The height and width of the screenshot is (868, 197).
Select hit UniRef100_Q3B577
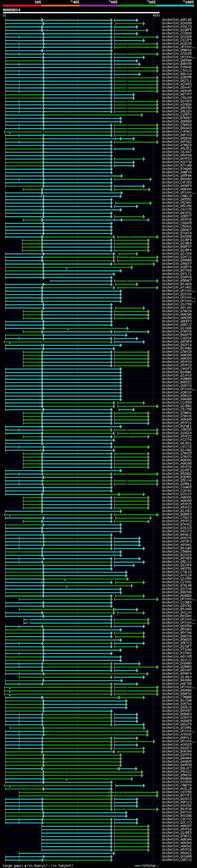[x=177, y=216]
